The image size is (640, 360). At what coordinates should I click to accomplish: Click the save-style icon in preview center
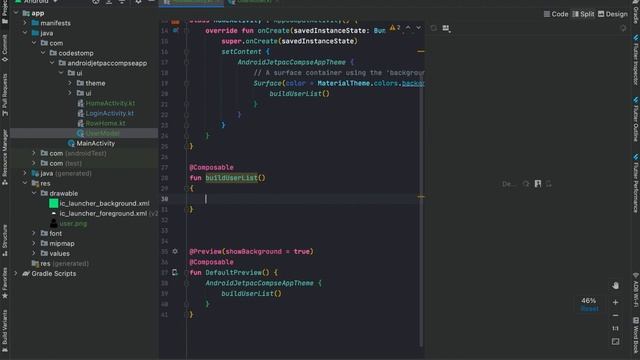538,184
